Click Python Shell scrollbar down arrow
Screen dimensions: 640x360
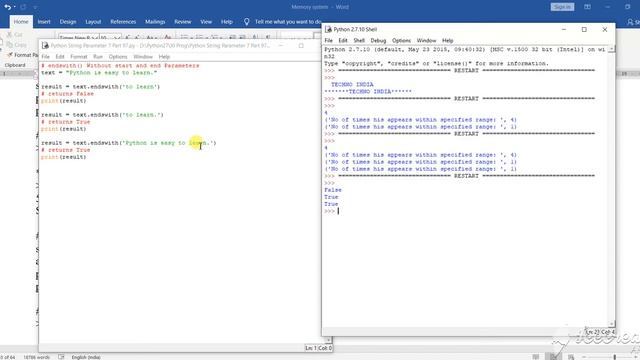pyautogui.click(x=611, y=324)
